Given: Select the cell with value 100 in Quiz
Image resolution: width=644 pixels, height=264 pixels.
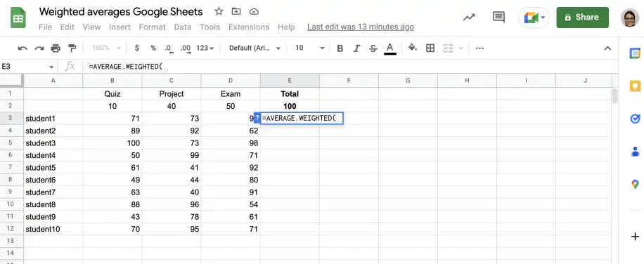Looking at the screenshot, I should [112, 143].
